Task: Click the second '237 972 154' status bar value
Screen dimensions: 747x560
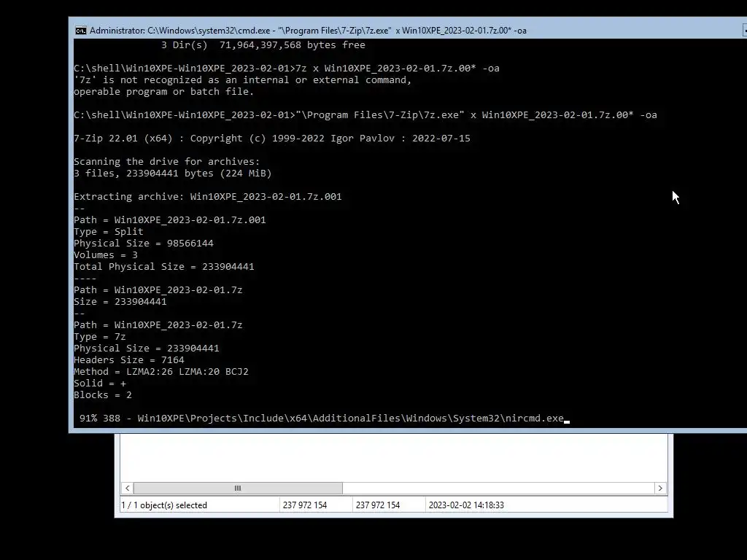Action: tap(378, 505)
